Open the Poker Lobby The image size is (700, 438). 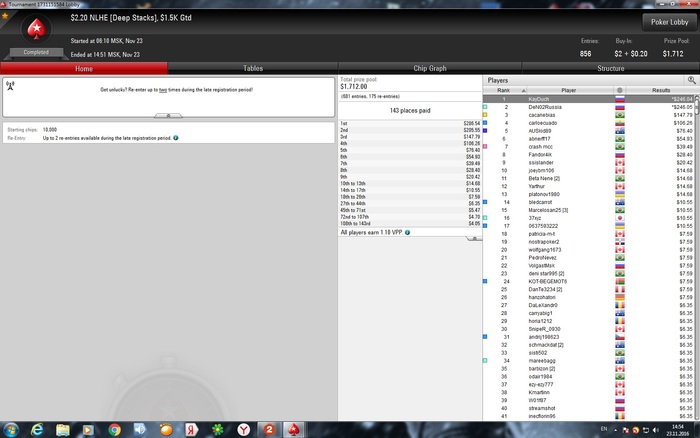(x=669, y=22)
